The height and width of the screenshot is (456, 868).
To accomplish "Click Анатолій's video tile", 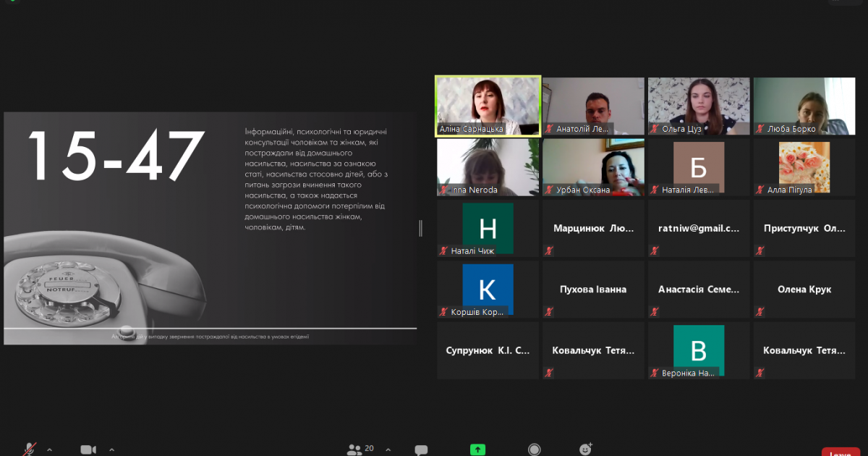I will coord(592,105).
